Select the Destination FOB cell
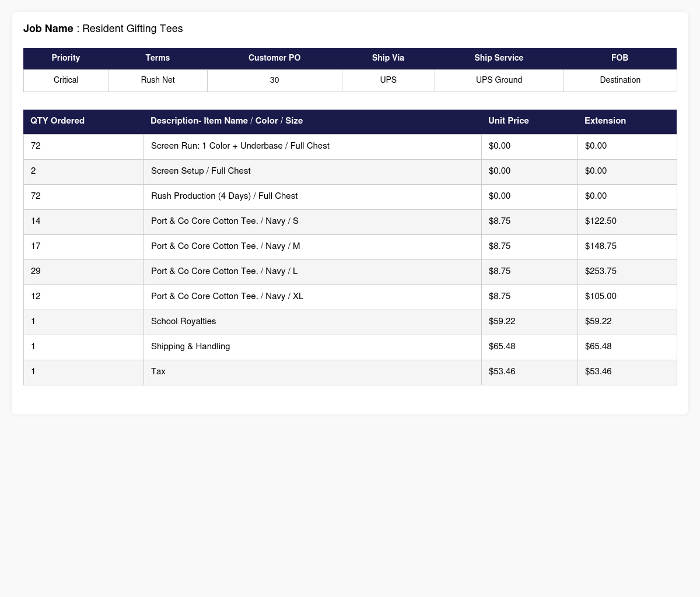 (x=620, y=80)
